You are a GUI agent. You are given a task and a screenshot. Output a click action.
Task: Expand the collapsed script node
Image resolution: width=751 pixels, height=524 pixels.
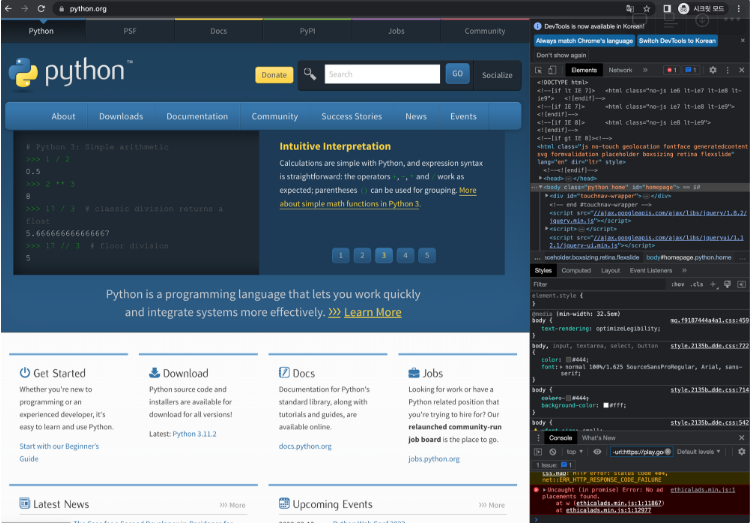[546, 229]
